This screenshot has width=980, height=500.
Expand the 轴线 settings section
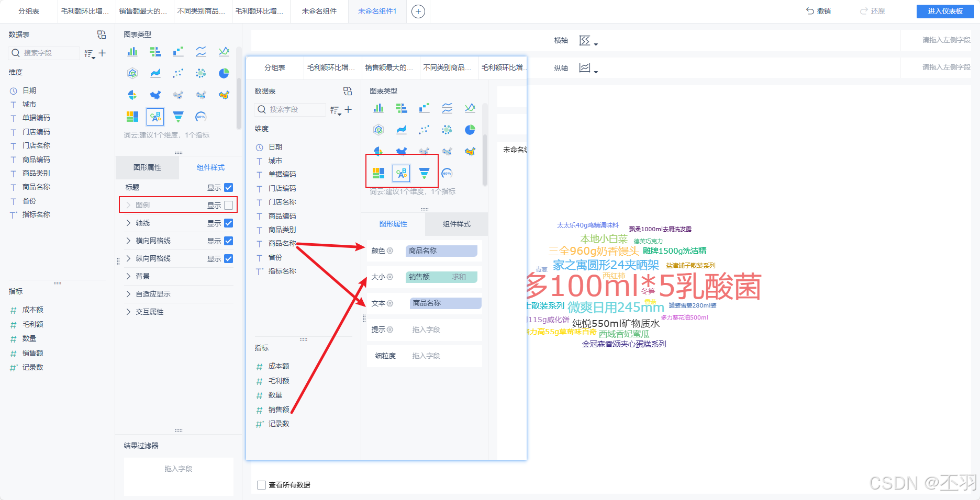[128, 223]
